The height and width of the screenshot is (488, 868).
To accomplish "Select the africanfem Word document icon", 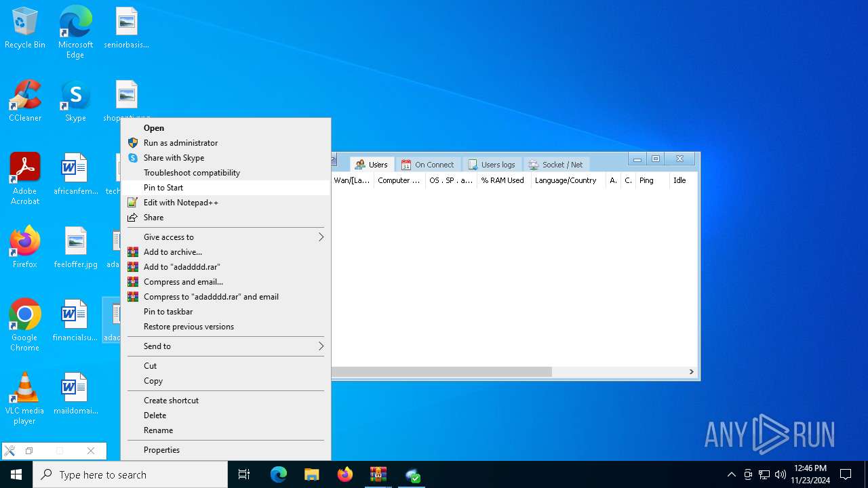I will [75, 174].
